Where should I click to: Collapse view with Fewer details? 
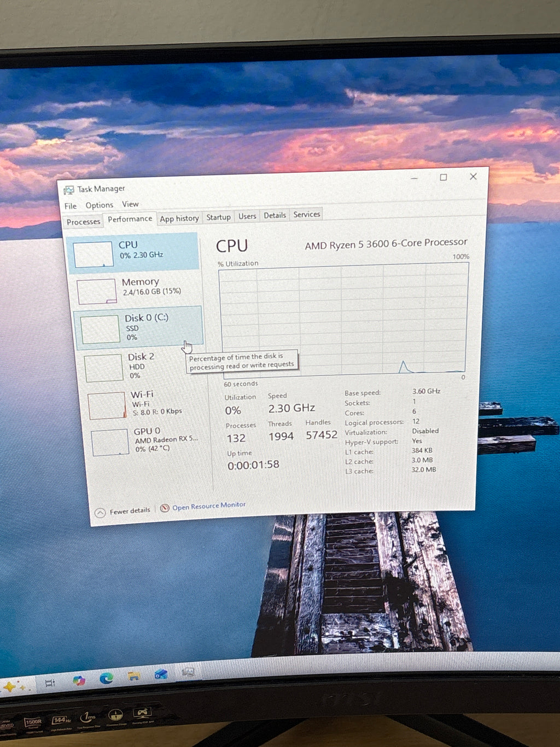coord(123,511)
